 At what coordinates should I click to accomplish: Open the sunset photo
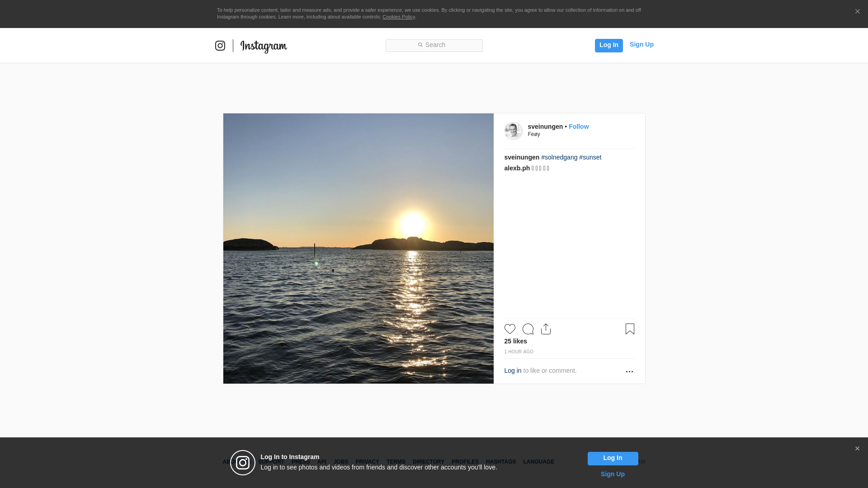358,249
